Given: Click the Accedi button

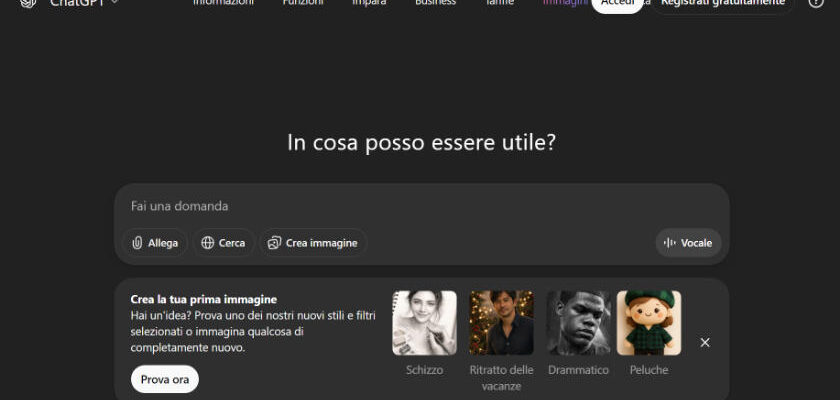Looking at the screenshot, I should 617,4.
